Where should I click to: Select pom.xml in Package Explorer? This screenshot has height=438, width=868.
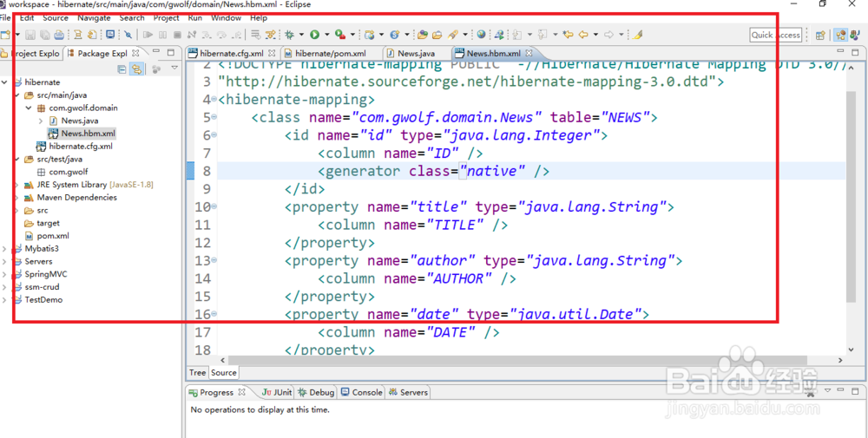[x=53, y=236]
